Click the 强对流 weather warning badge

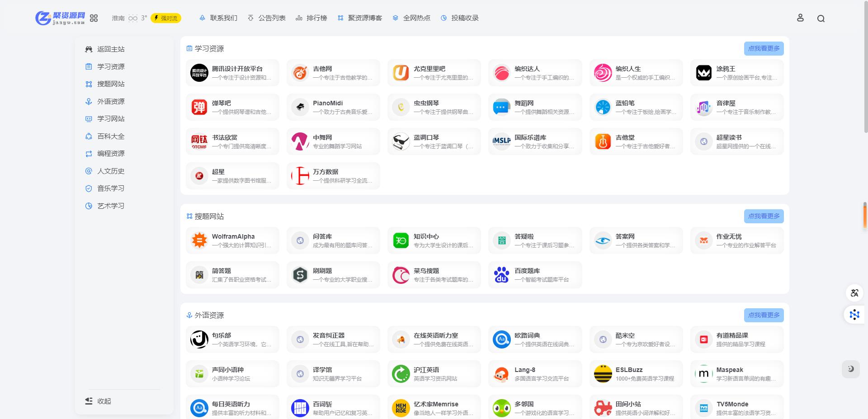pos(166,18)
